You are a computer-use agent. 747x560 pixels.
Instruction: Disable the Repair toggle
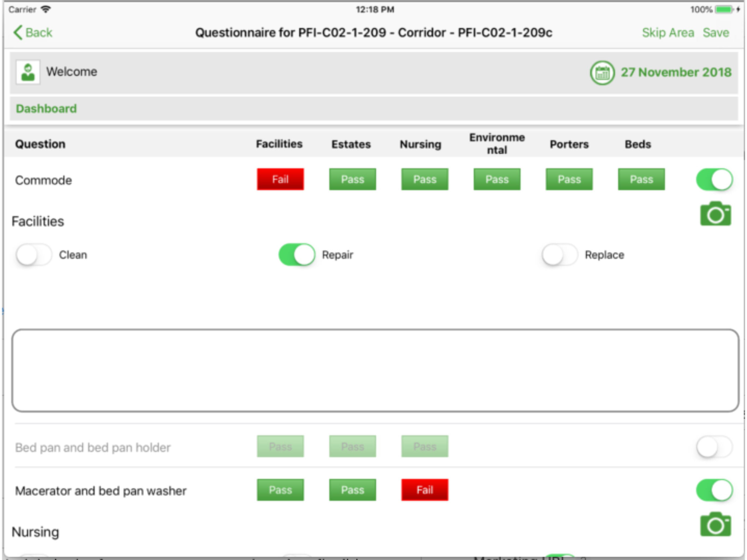(x=297, y=255)
